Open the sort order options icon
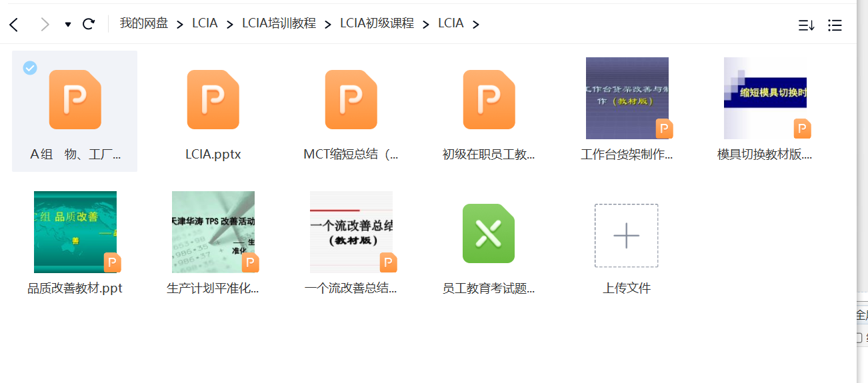868x383 pixels. pyautogui.click(x=806, y=25)
